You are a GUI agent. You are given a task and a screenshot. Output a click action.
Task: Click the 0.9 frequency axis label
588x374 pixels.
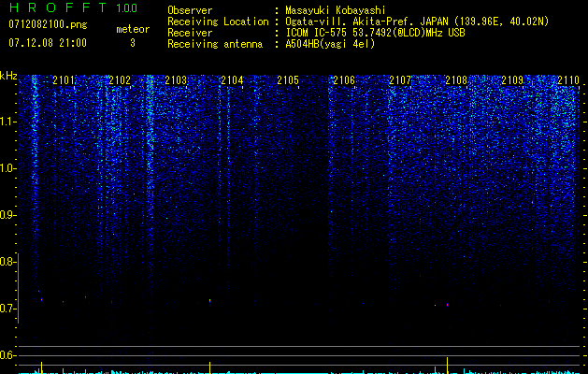[7, 215]
